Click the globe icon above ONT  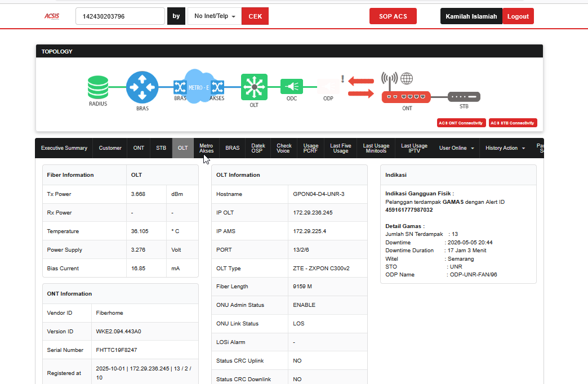(407, 78)
